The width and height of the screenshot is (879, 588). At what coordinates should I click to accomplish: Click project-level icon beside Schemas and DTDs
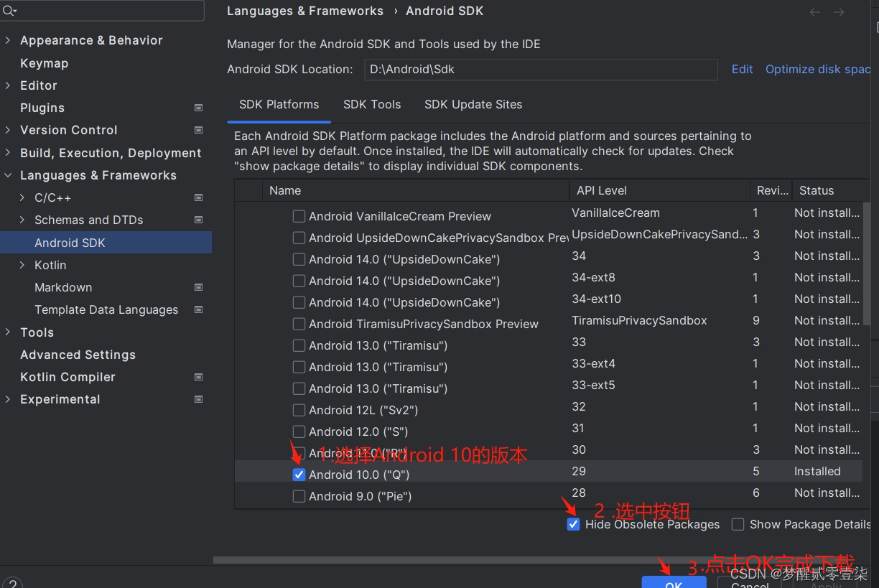[x=199, y=220]
